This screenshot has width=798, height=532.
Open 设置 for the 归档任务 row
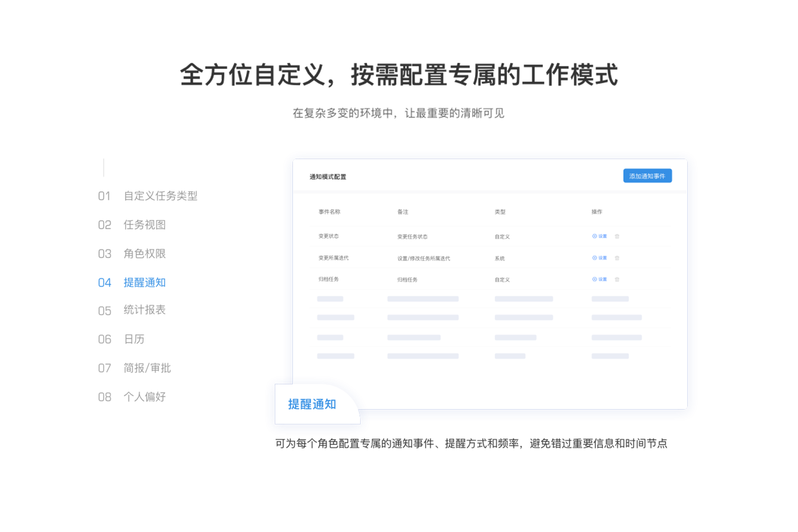tap(599, 279)
